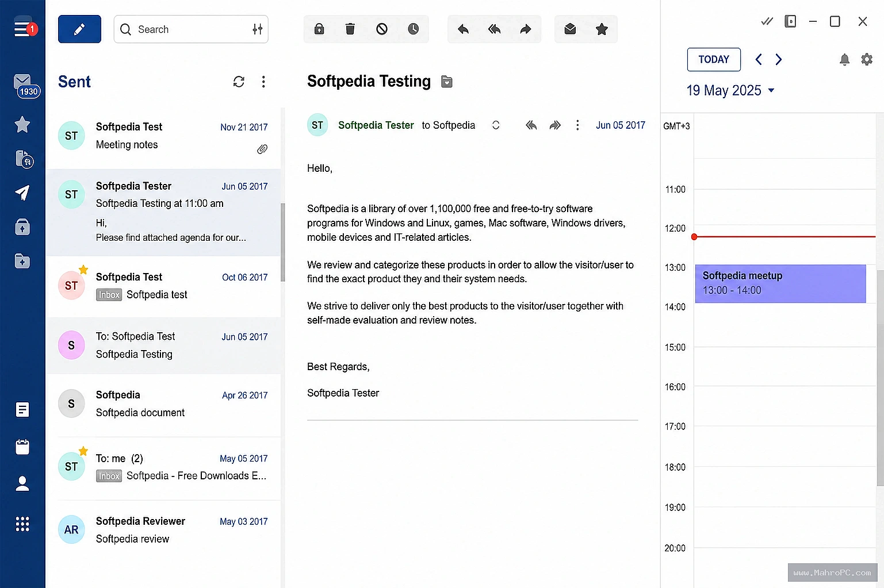The width and height of the screenshot is (884, 588).
Task: Open the drafts documents sidebar icon
Action: point(24,159)
